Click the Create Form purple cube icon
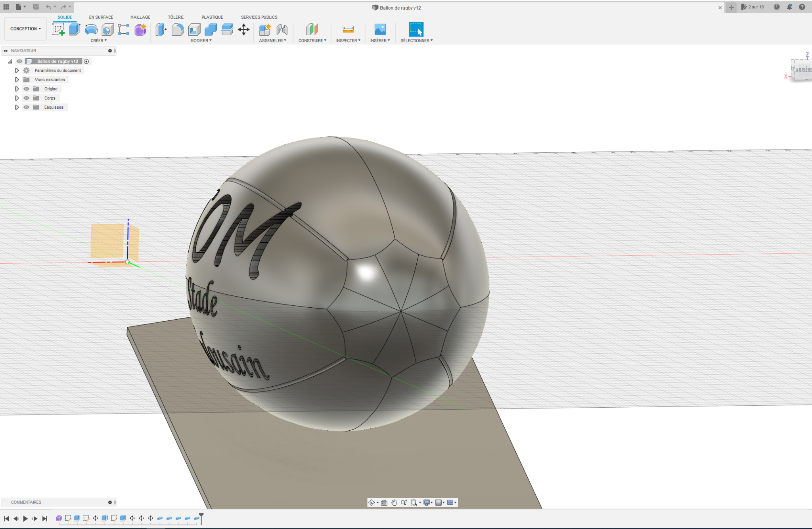812x529 pixels. (140, 29)
